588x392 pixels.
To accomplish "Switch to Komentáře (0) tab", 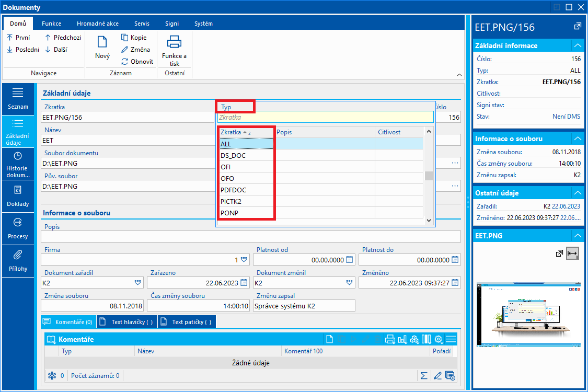I will pos(68,322).
